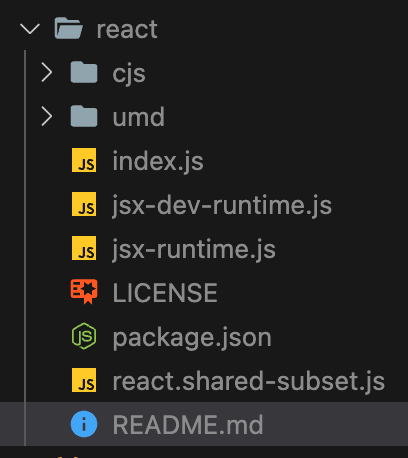Select the react folder name
This screenshot has width=408, height=458.
(127, 30)
